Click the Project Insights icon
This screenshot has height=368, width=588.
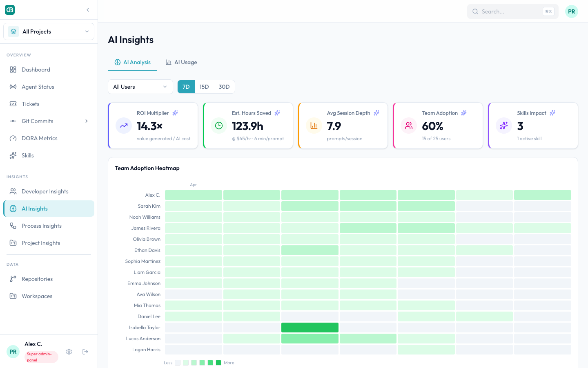click(x=13, y=243)
